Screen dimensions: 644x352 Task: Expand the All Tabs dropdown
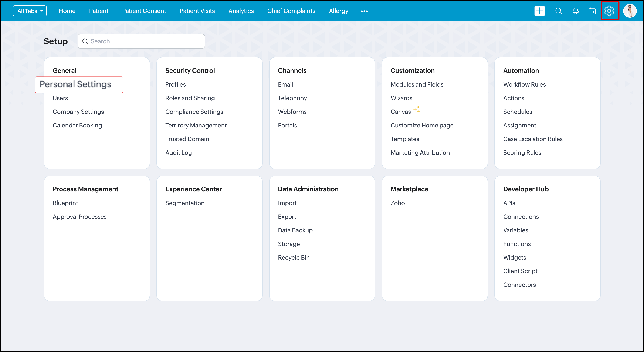30,11
